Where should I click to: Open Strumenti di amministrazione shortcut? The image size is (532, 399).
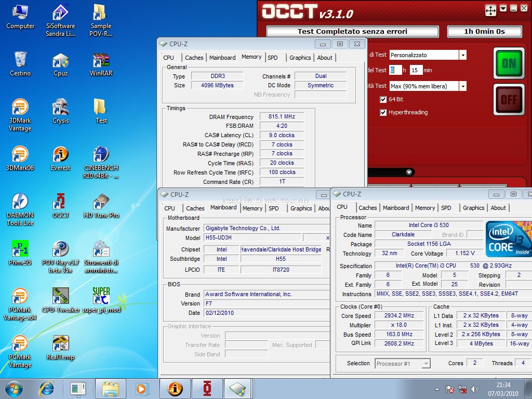(101, 257)
